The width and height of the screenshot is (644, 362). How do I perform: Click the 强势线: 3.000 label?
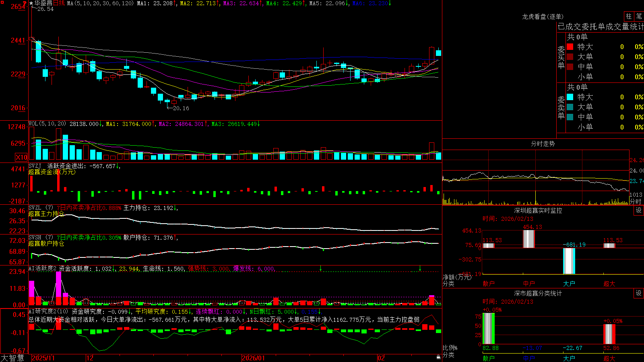click(209, 268)
